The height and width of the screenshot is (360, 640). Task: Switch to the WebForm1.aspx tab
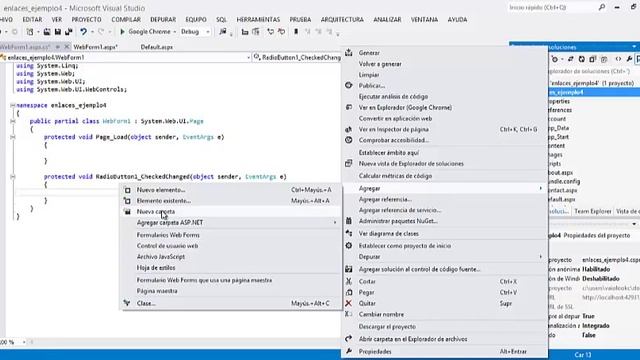coord(96,47)
